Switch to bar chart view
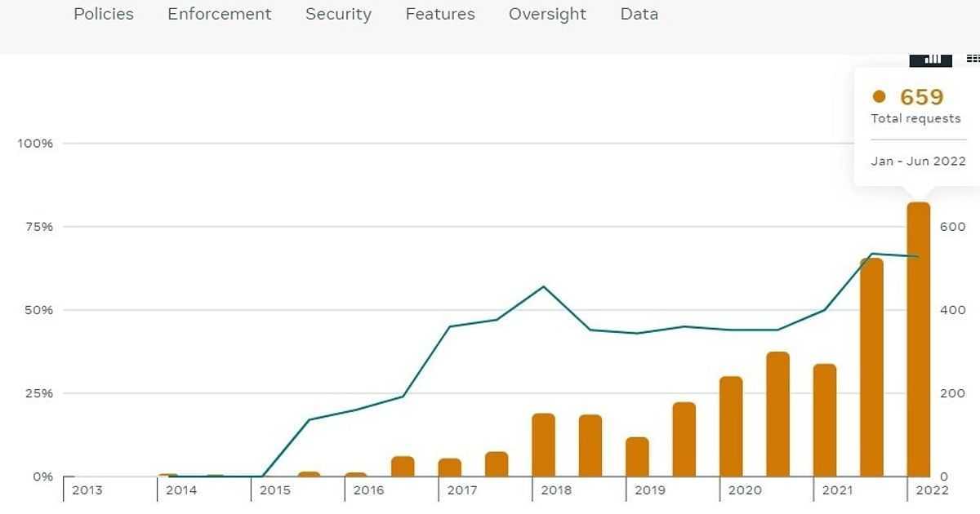This screenshot has width=980, height=514. (931, 59)
